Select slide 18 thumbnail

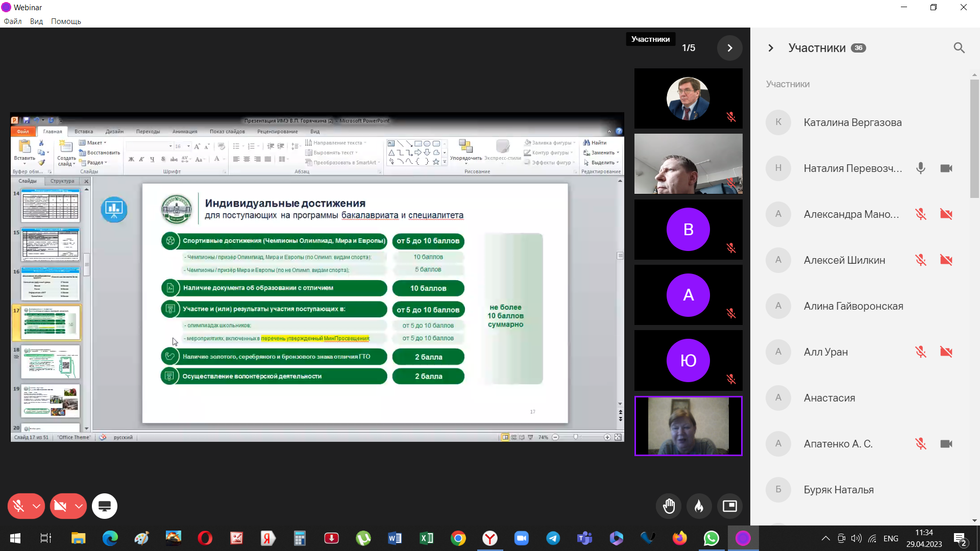(x=51, y=362)
